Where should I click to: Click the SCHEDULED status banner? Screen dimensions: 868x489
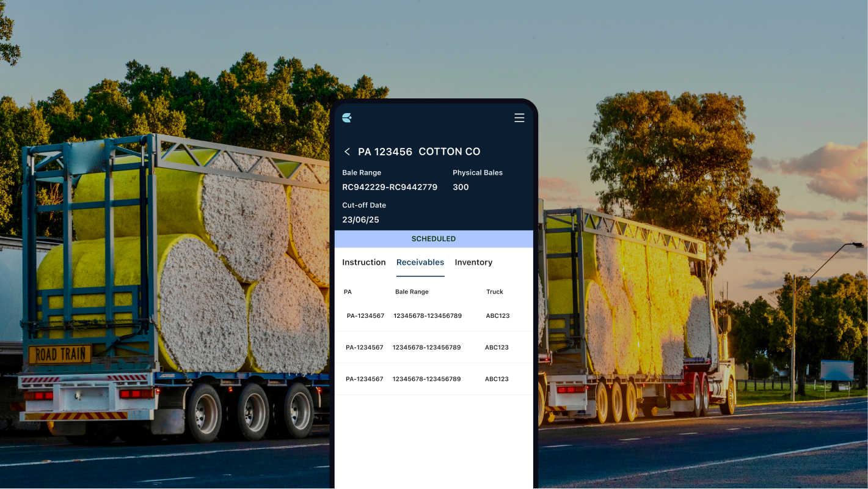pyautogui.click(x=434, y=239)
